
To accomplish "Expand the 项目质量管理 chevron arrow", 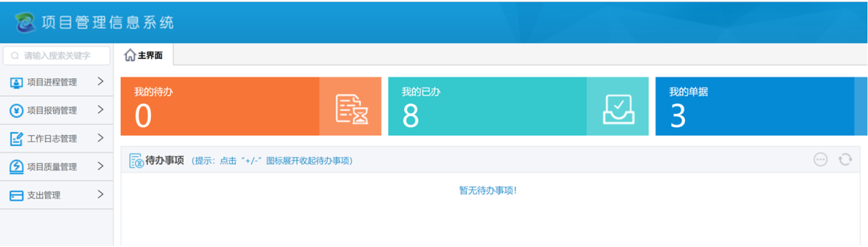I will coord(101,166).
